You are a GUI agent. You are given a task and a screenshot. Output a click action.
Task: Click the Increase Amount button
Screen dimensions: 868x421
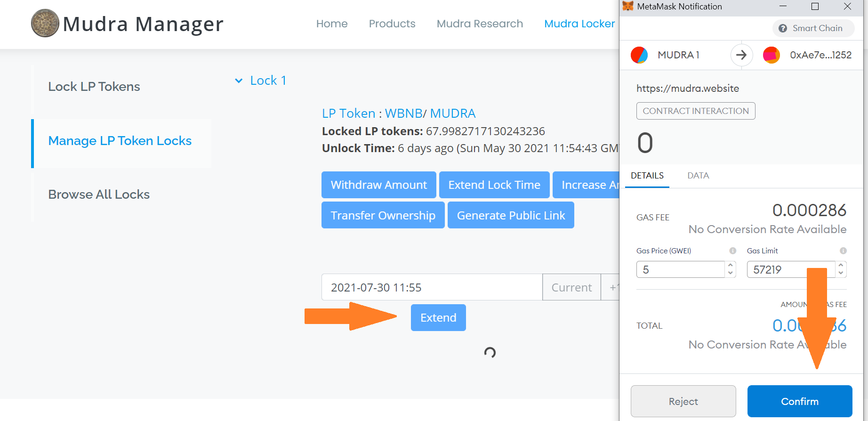pos(586,185)
